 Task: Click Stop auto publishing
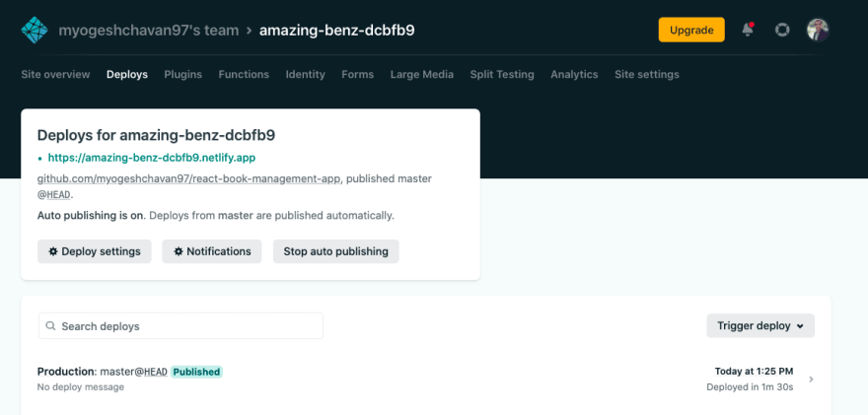click(336, 251)
